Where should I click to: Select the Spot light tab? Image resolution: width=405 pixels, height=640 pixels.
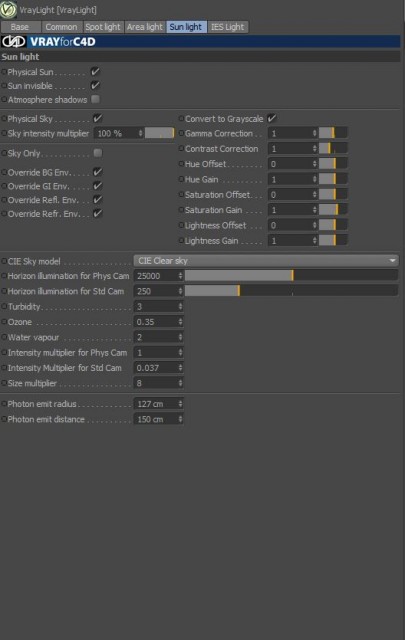pos(103,27)
